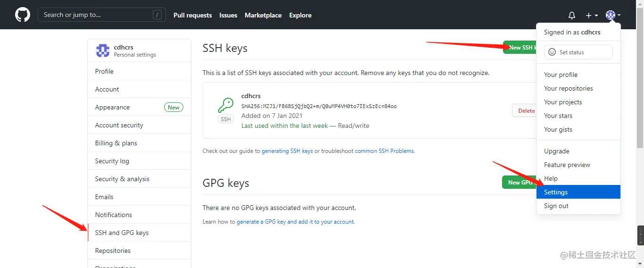Choose Settings in user menu
The height and width of the screenshot is (268, 644).
578,192
